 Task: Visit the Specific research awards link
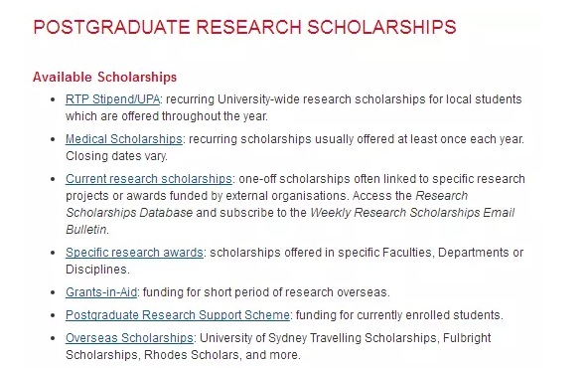(134, 253)
